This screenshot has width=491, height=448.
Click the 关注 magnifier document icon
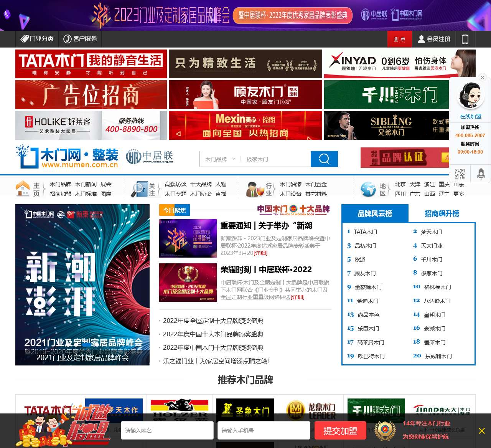(139, 188)
